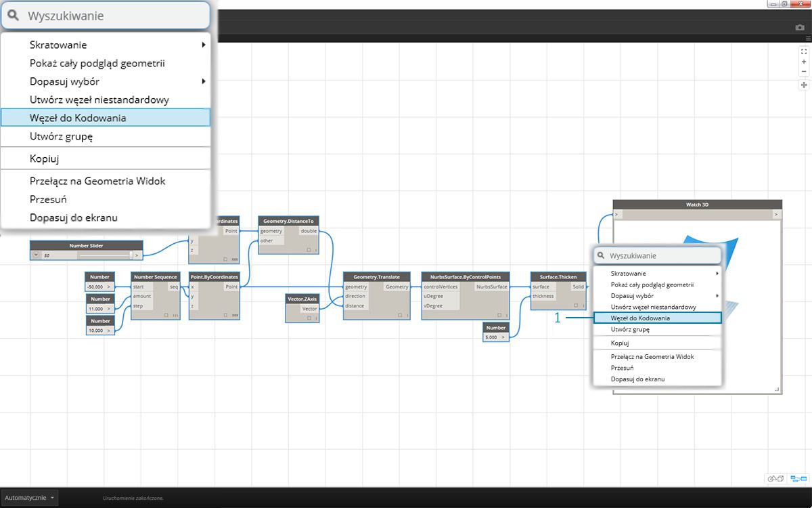
Task: Click the plus zoom in icon
Action: tap(804, 62)
